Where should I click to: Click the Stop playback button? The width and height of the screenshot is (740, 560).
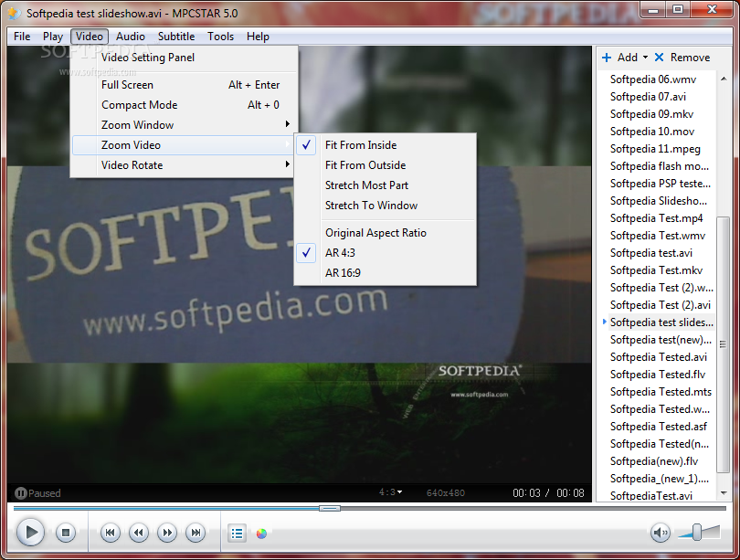(66, 533)
